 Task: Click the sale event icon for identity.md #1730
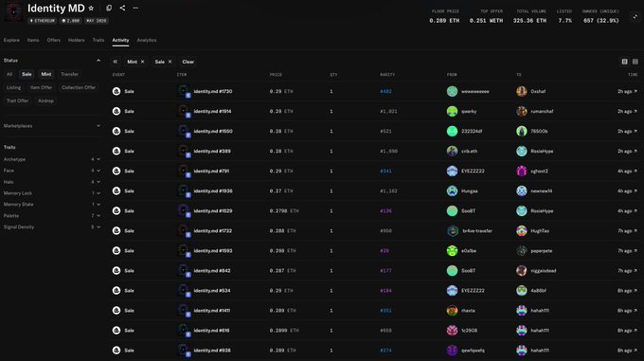click(x=116, y=91)
